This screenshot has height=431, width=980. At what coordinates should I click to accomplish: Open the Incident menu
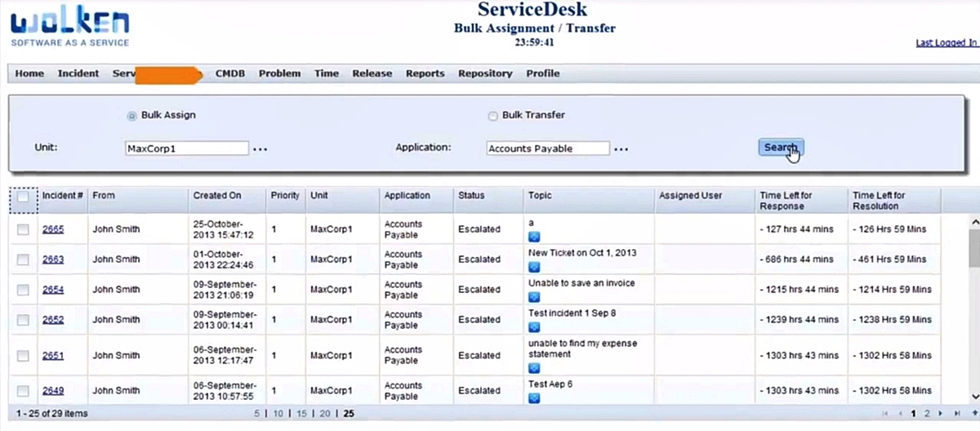pos(78,73)
